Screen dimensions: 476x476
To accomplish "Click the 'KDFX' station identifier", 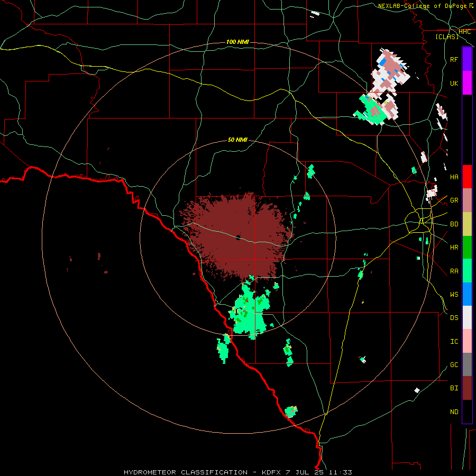I will click(x=272, y=472).
